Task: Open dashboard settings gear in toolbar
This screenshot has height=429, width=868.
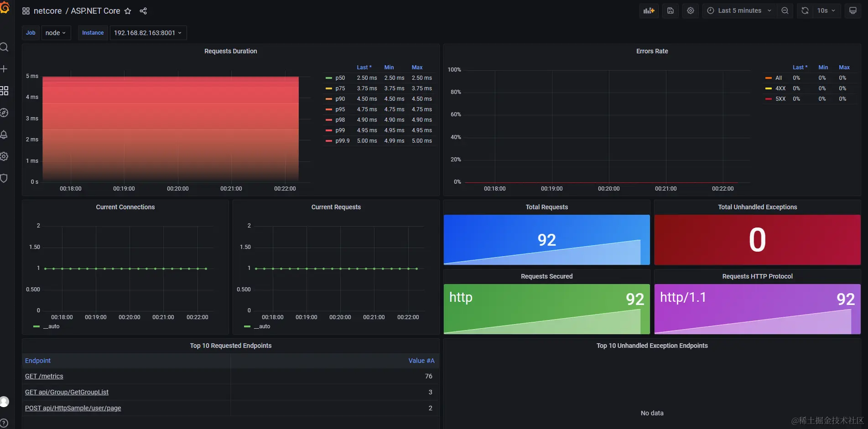Action: 691,10
